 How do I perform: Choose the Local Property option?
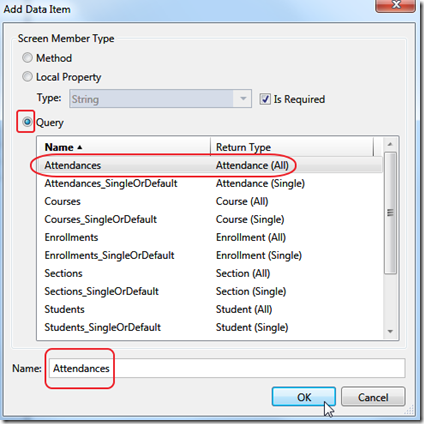point(27,77)
